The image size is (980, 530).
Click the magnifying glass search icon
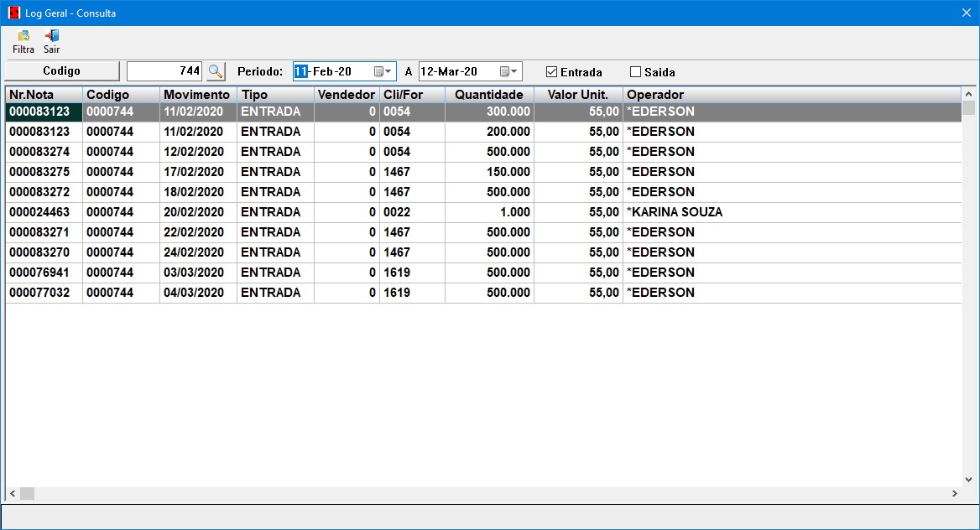[x=216, y=71]
